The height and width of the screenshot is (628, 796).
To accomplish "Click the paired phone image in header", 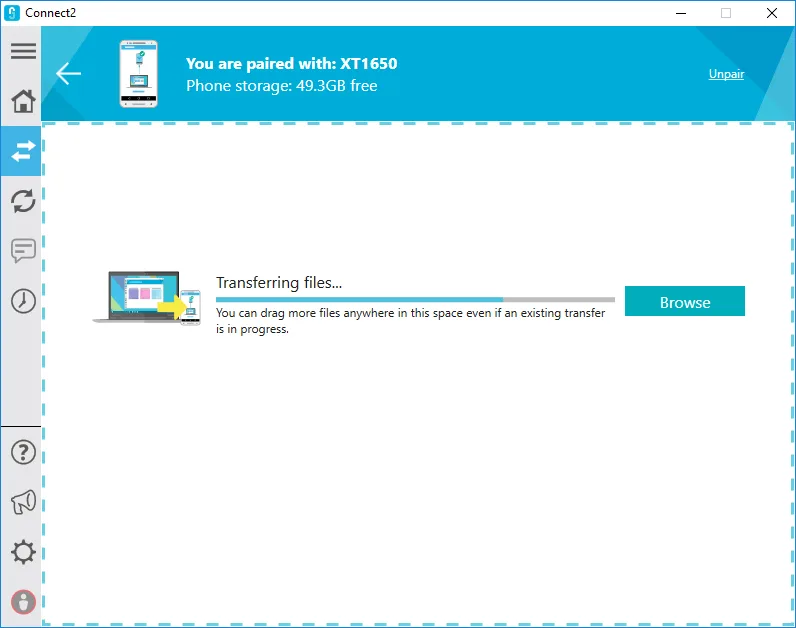I will (139, 74).
